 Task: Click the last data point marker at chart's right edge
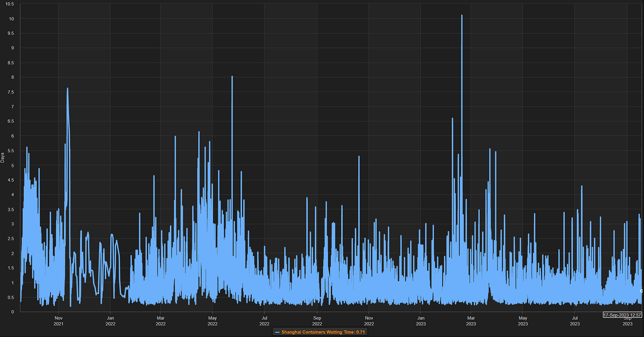[641, 291]
